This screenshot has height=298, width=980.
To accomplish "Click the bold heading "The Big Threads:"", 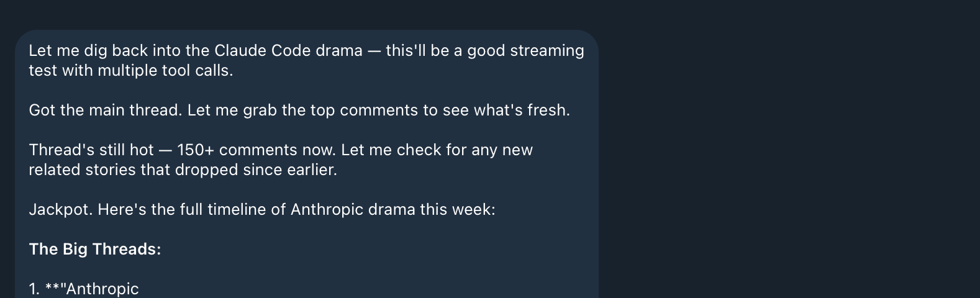I will pos(95,249).
